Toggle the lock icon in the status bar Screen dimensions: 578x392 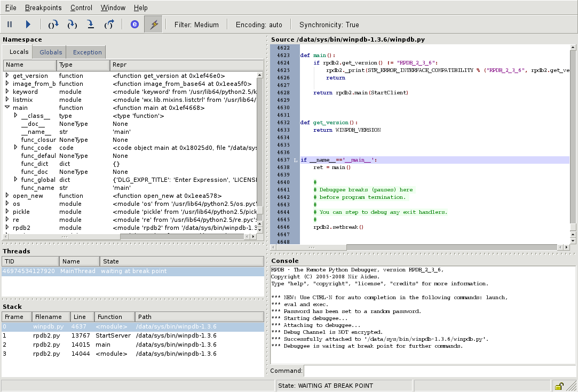click(559, 385)
